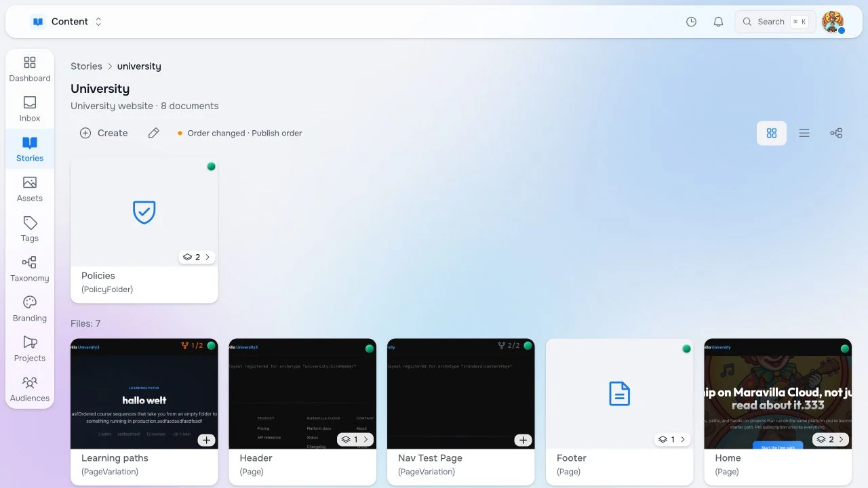868x488 pixels.
Task: Open the Footer page card
Action: 620,412
